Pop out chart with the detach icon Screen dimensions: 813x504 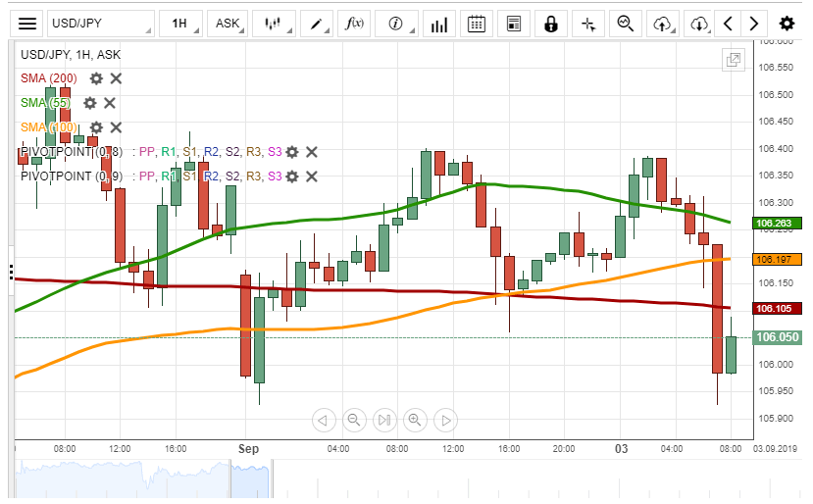click(734, 61)
